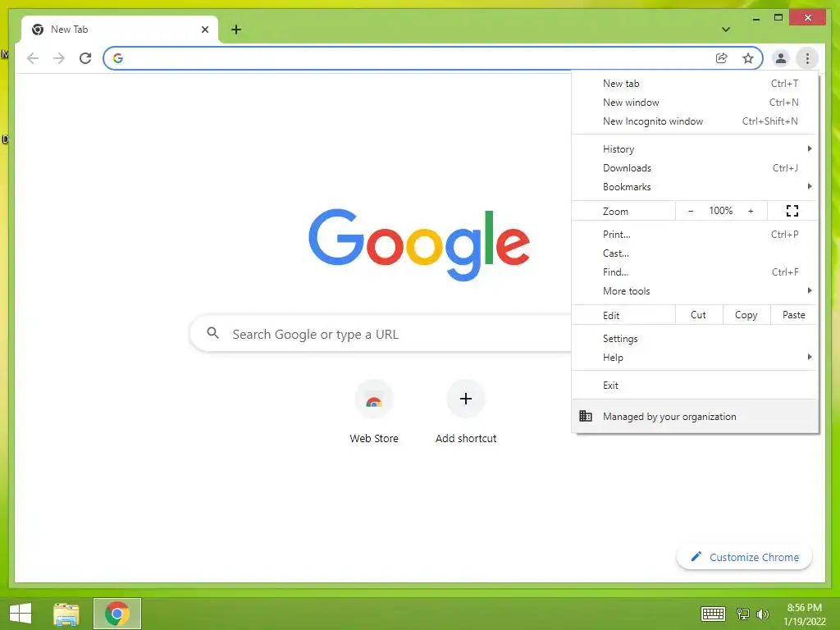Click the Web Store shortcut icon

[374, 399]
